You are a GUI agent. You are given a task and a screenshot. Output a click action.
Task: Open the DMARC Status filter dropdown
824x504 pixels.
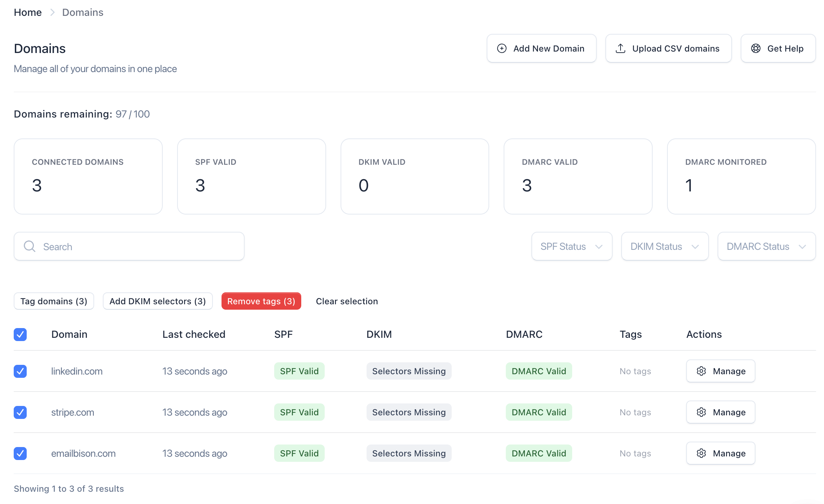click(766, 247)
